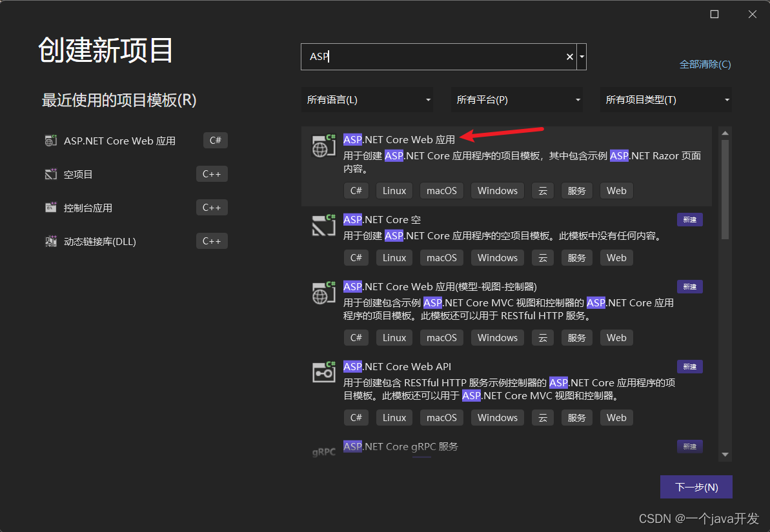The height and width of the screenshot is (532, 770).
Task: Click the C++ badge beside 动态链接库(DLL)
Action: coord(212,241)
